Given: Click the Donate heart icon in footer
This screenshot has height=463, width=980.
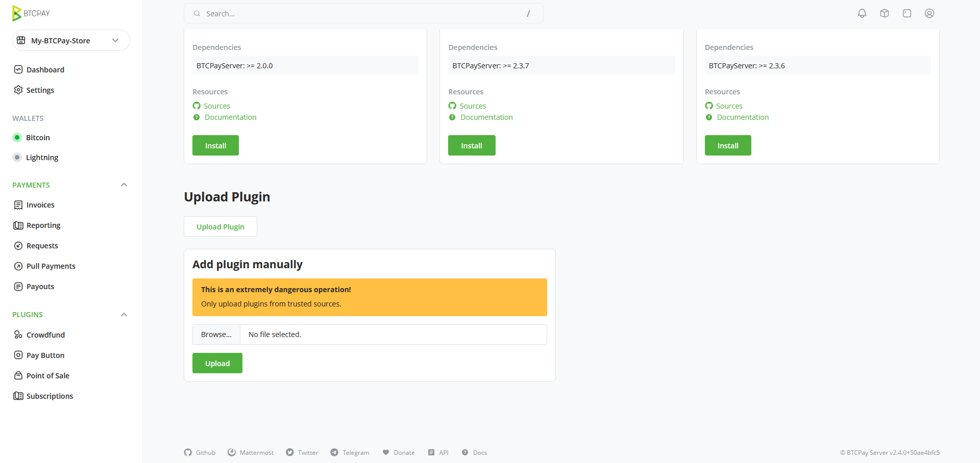Looking at the screenshot, I should pos(386,452).
